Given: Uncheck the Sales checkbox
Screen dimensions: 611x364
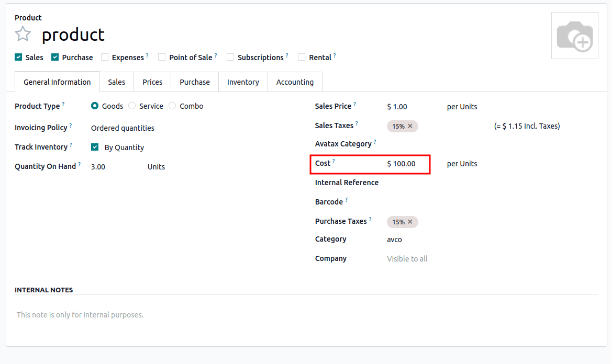Looking at the screenshot, I should [18, 57].
